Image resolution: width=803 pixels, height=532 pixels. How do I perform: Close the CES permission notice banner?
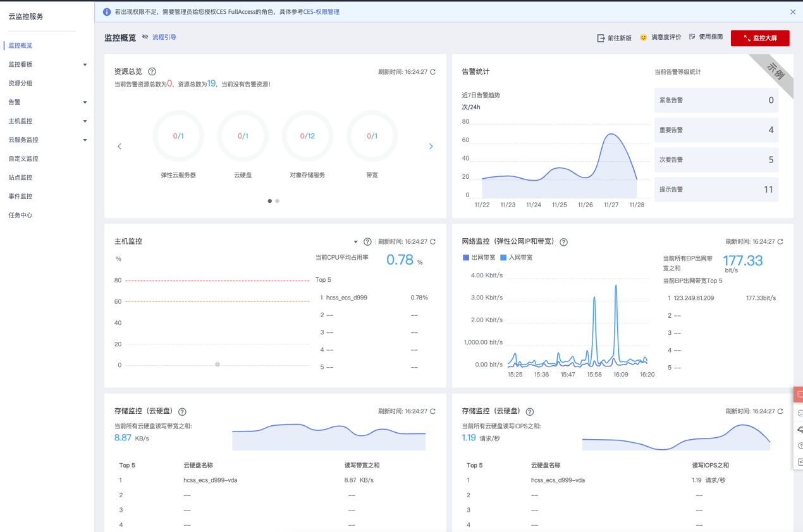click(793, 12)
